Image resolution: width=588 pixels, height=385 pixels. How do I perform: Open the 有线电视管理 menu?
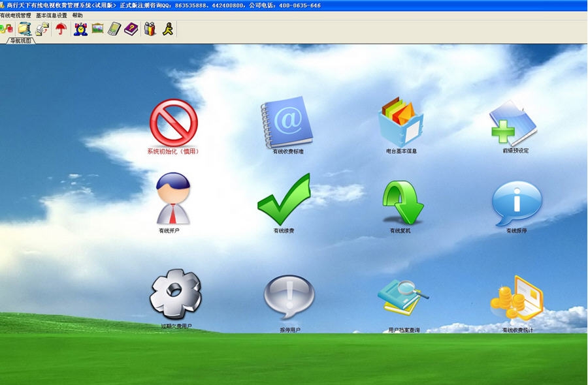pyautogui.click(x=16, y=15)
